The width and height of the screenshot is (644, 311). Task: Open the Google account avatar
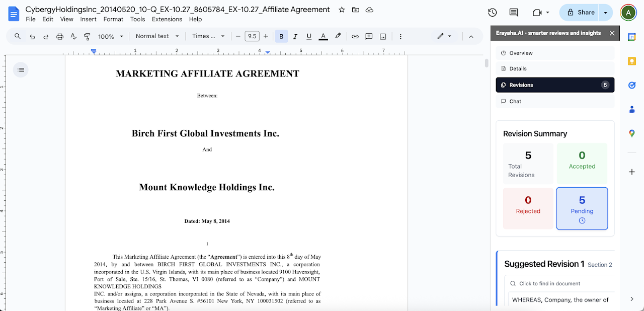[x=627, y=13]
